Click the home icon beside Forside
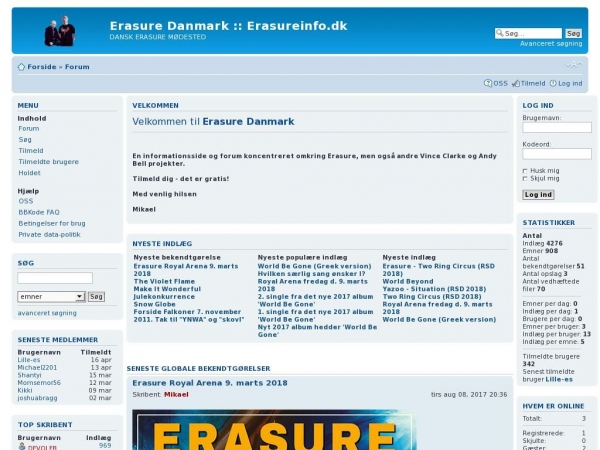The height and width of the screenshot is (450, 600). coord(21,67)
